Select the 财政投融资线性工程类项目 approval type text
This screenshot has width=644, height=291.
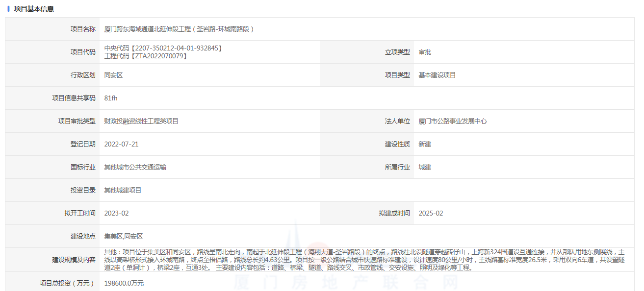point(141,121)
